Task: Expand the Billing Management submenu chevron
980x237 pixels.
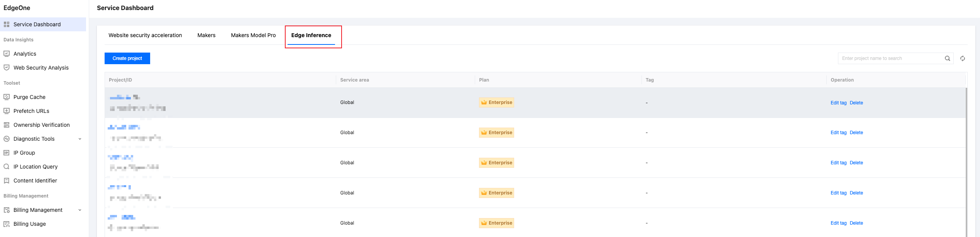Action: point(80,210)
